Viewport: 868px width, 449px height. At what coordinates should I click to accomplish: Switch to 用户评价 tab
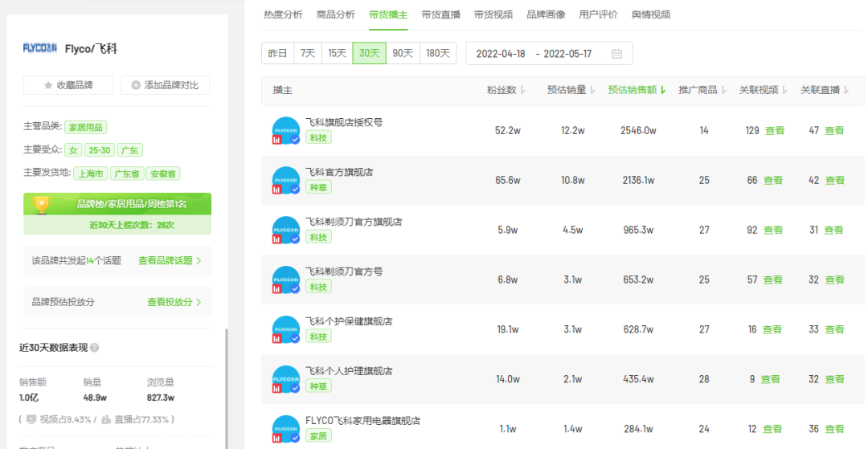[599, 15]
